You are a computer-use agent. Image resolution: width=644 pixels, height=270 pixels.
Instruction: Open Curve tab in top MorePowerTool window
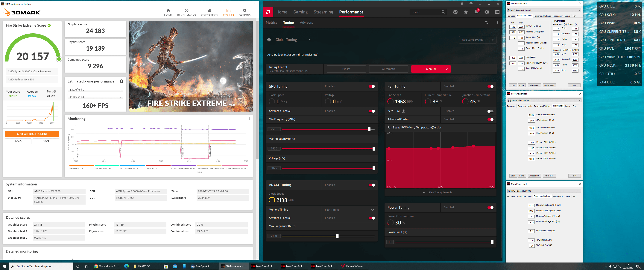[x=567, y=16]
